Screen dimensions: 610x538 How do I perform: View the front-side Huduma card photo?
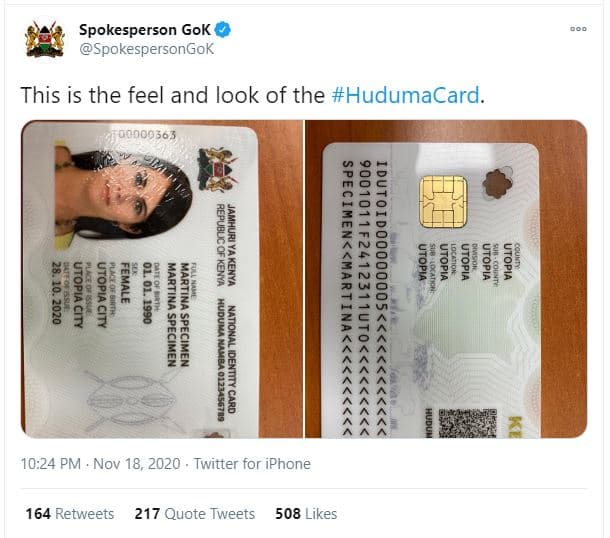(162, 279)
